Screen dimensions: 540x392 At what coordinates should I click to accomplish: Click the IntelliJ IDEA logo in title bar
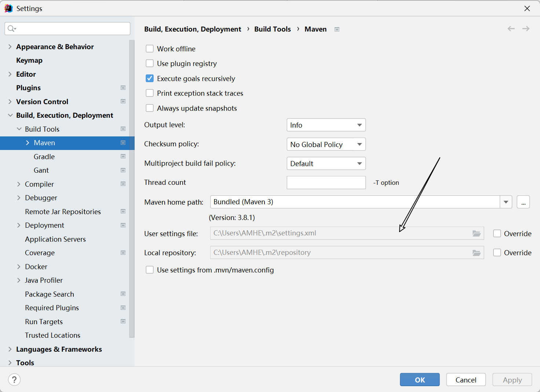[x=8, y=8]
